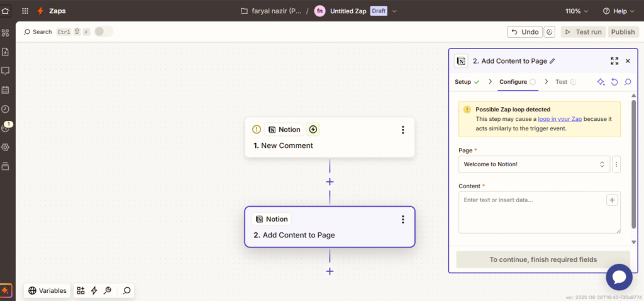The width and height of the screenshot is (644, 301).
Task: Follow the loop in your Zap link
Action: pos(560,119)
